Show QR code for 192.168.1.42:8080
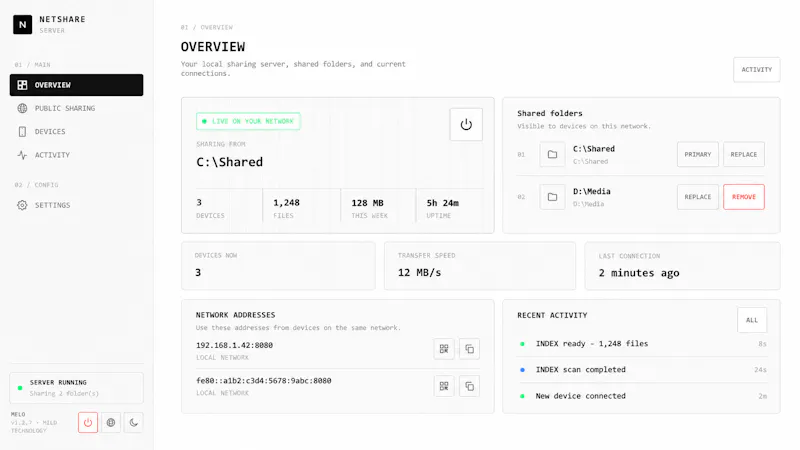This screenshot has width=800, height=450. coord(444,349)
